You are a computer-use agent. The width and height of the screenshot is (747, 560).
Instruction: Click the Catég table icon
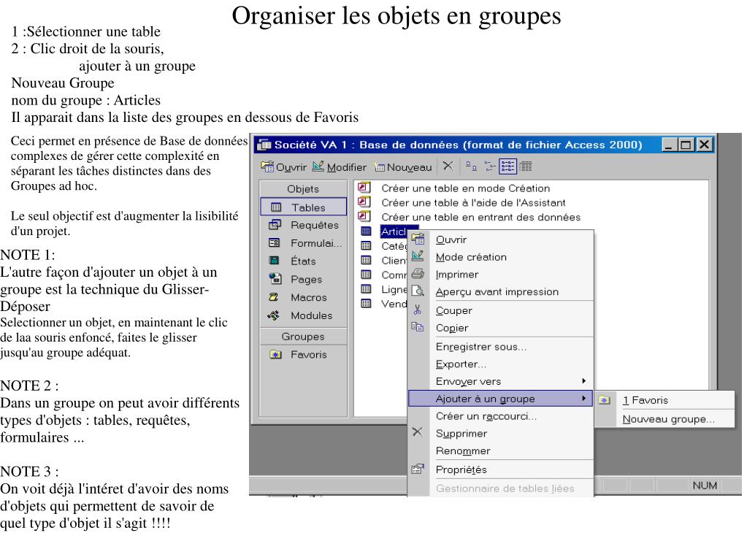coord(366,246)
